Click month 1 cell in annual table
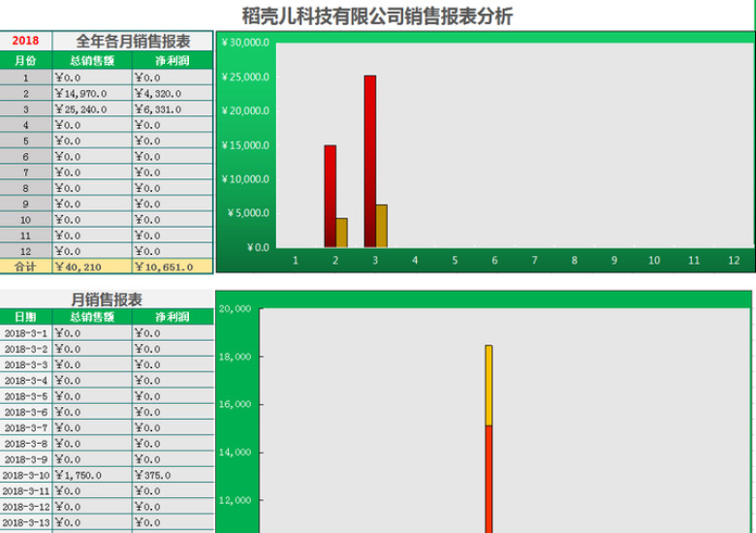Screen dimensions: 756x533 (25, 78)
